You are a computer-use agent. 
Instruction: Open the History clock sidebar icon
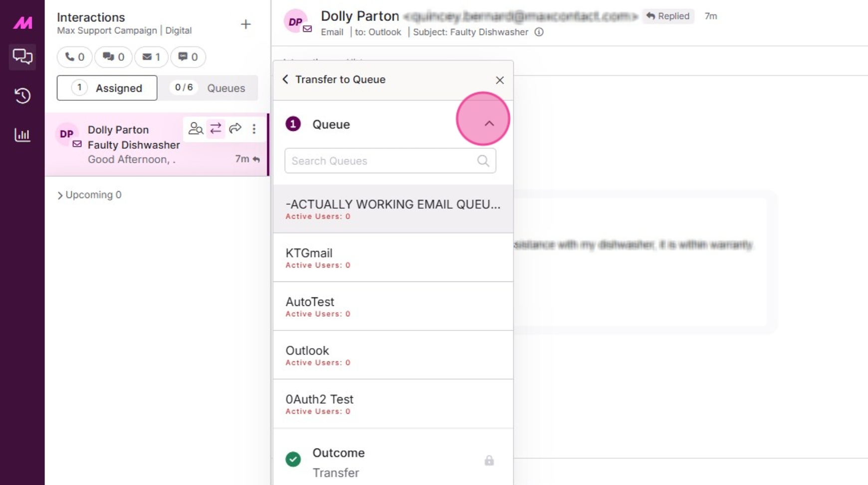22,95
